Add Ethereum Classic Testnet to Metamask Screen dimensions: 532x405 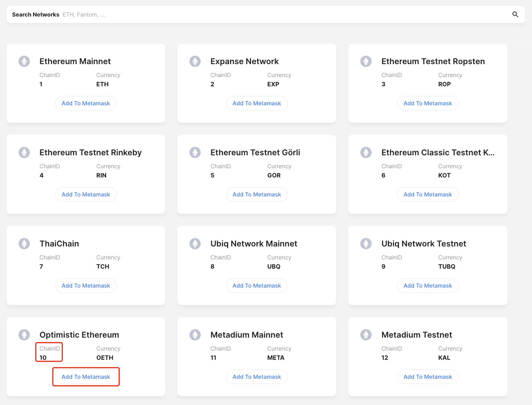click(x=428, y=194)
